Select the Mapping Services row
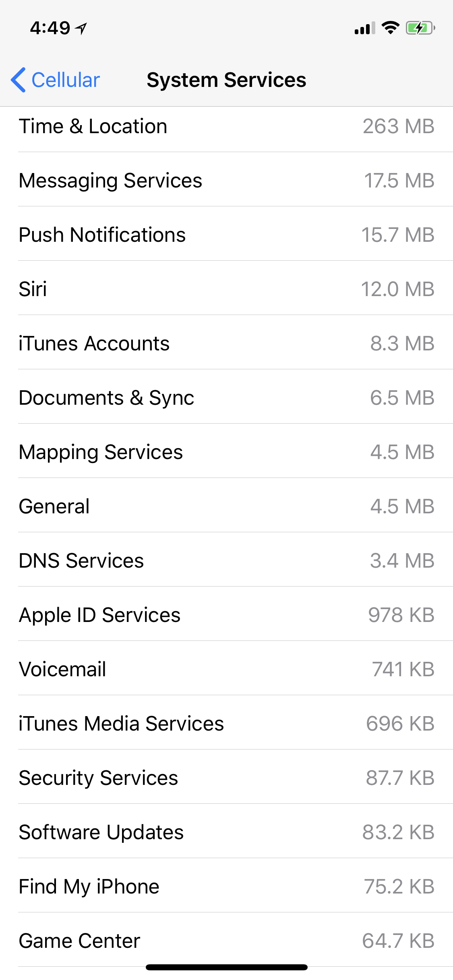This screenshot has width=453, height=980. point(226,452)
